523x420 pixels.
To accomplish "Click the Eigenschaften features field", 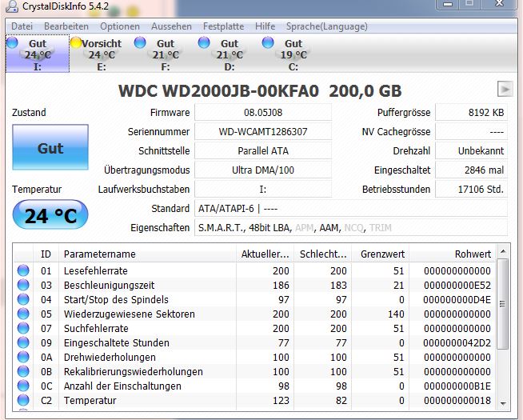I will (351, 227).
